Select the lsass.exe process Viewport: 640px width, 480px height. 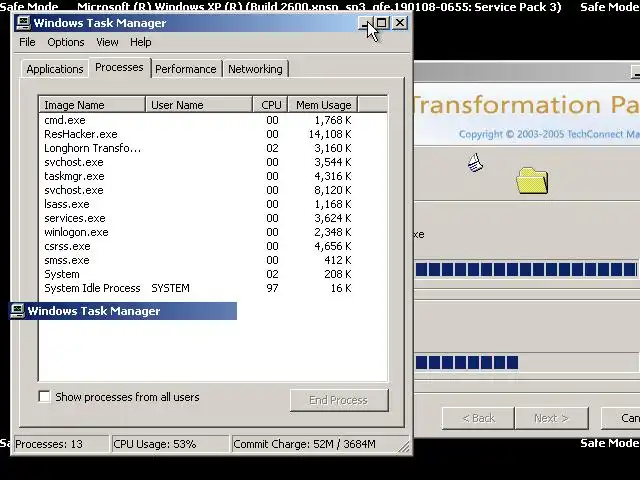click(x=213, y=204)
